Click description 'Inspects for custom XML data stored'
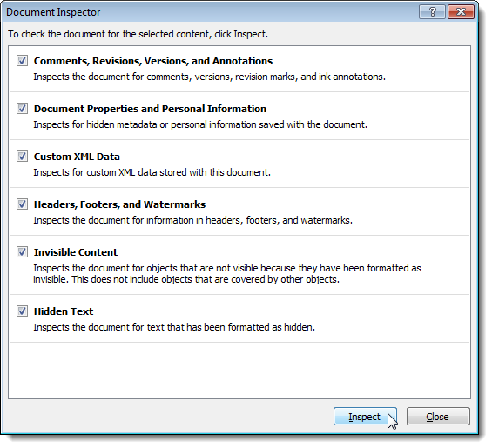The width and height of the screenshot is (492, 448). click(x=152, y=172)
